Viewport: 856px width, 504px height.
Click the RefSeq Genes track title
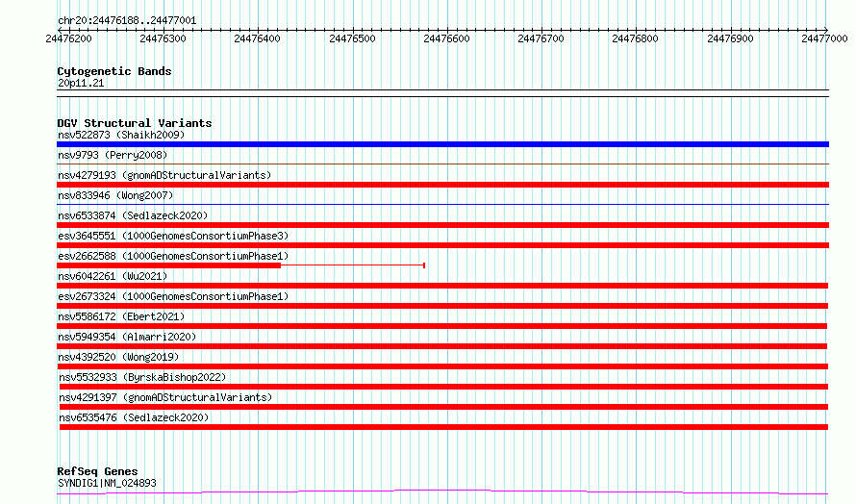(97, 471)
